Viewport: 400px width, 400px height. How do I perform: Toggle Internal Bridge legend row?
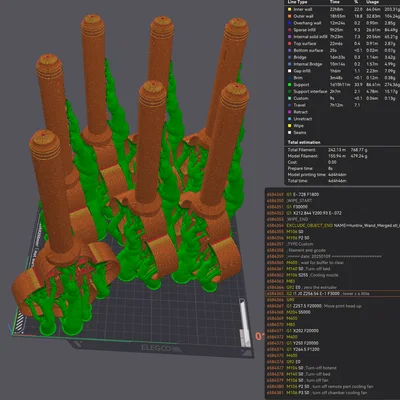pyautogui.click(x=343, y=64)
